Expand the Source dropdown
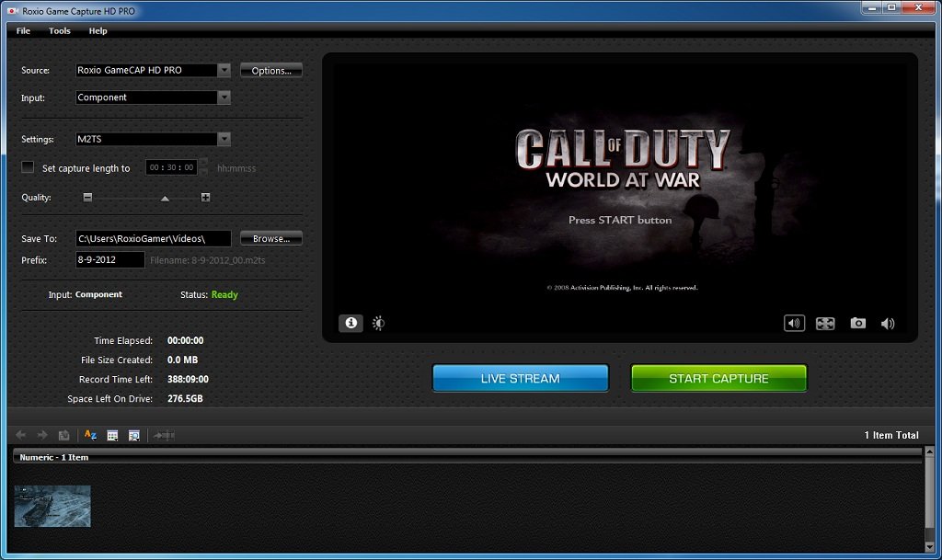The width and height of the screenshot is (942, 560). coord(224,70)
